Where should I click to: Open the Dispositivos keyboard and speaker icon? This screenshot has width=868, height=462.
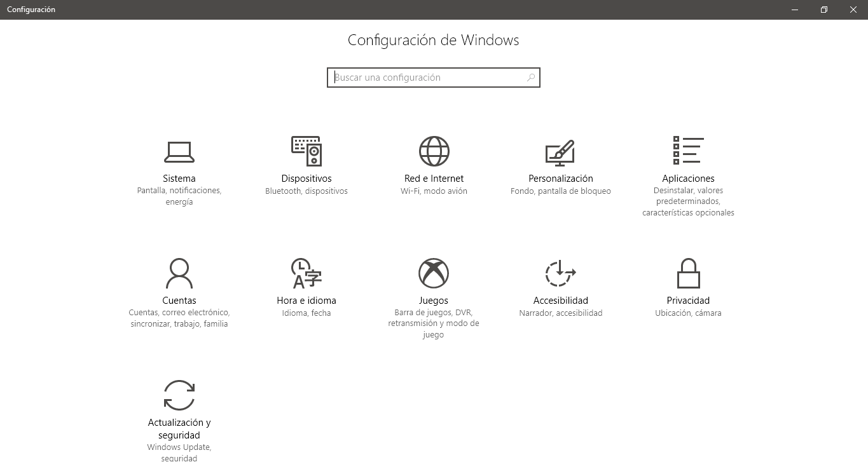click(307, 151)
